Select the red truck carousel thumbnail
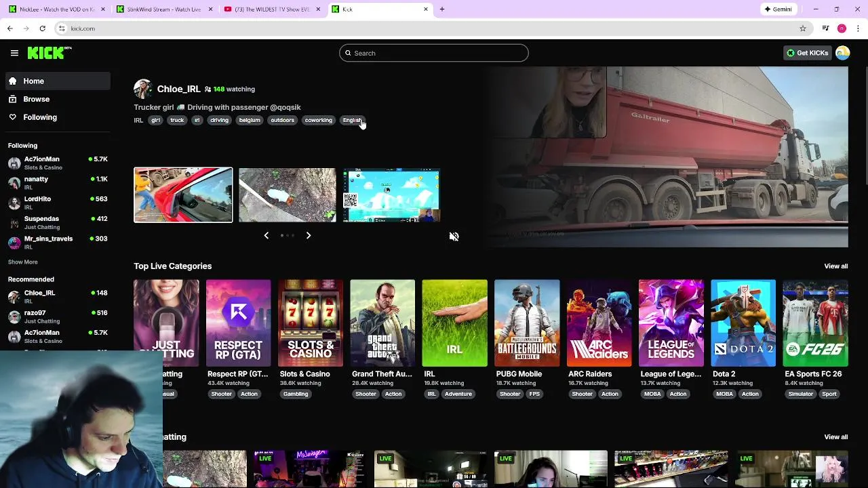The image size is (868, 488). [183, 195]
